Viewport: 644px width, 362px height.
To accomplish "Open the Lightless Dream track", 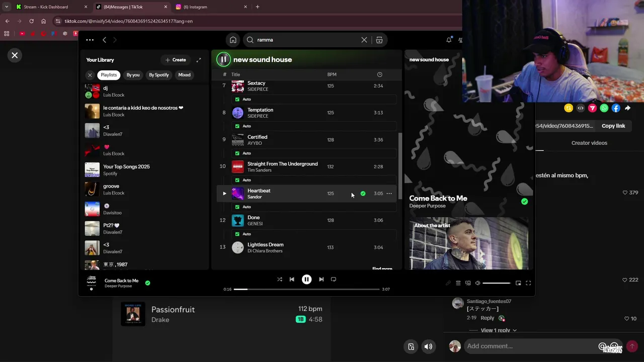I will click(307, 247).
